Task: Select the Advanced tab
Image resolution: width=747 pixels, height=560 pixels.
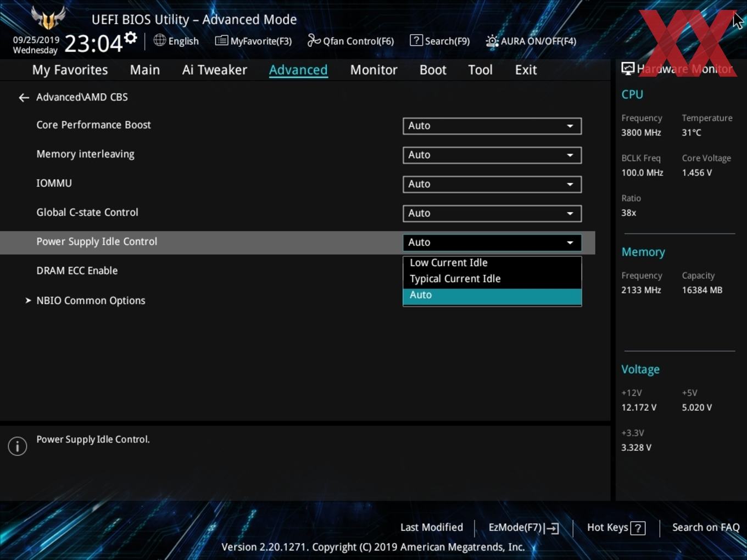Action: 298,70
